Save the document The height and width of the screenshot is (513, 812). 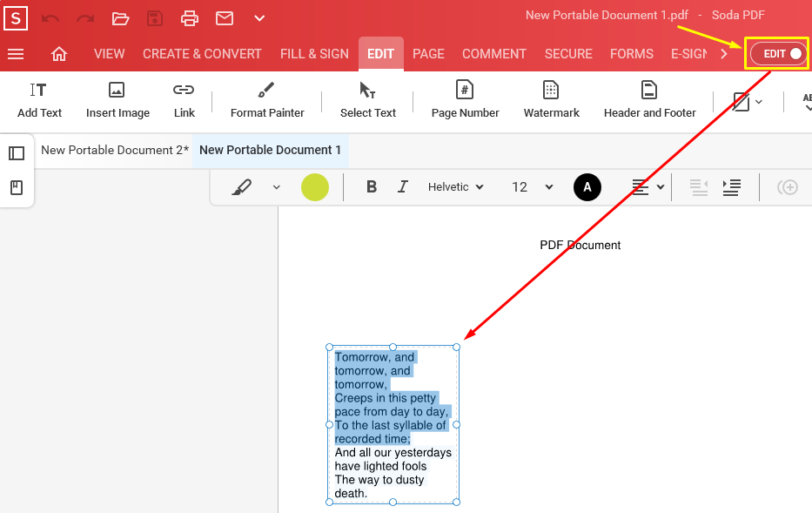tap(155, 19)
